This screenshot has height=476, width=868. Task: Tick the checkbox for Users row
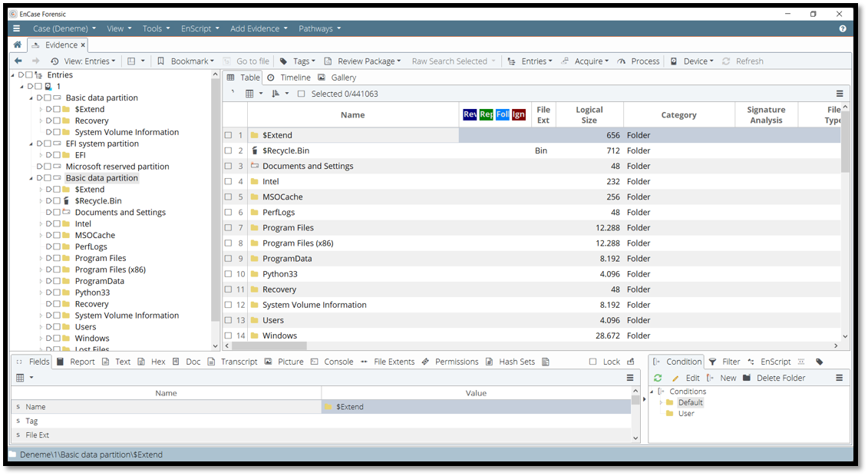tap(228, 320)
